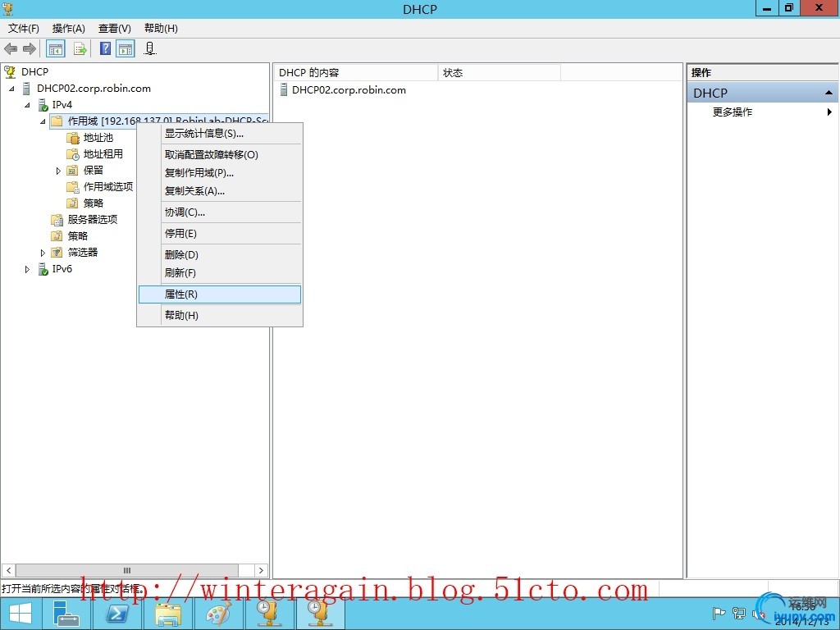Click the network tray icon

739,614
